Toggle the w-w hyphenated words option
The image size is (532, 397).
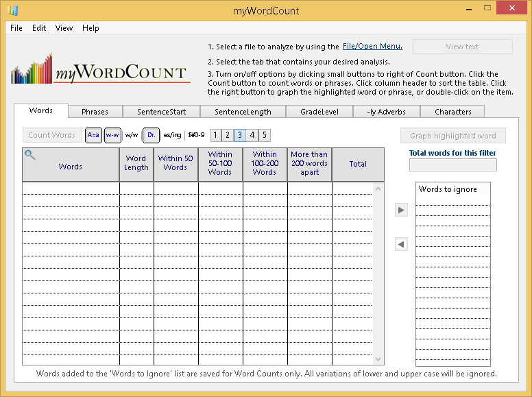coord(112,135)
